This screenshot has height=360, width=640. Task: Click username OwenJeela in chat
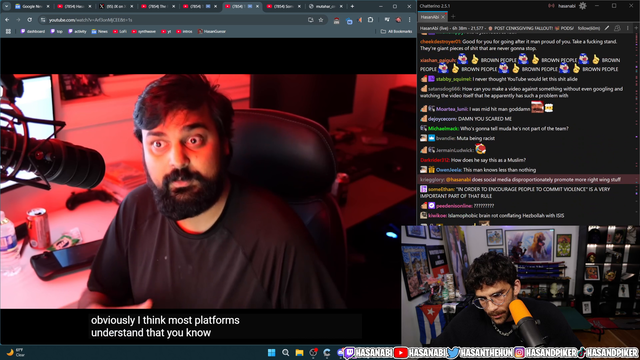point(448,170)
